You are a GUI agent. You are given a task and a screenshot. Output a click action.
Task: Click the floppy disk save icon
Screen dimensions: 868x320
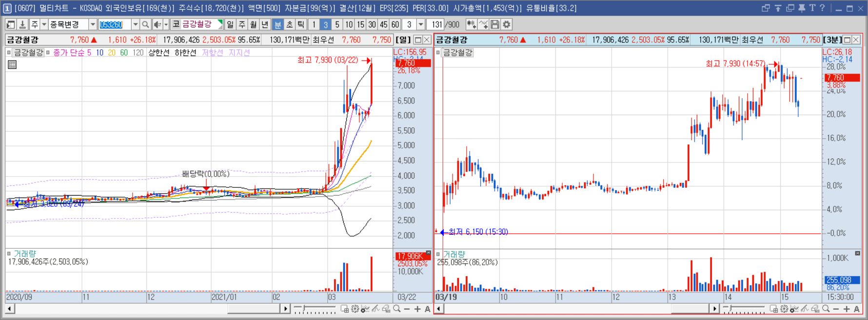tap(495, 24)
